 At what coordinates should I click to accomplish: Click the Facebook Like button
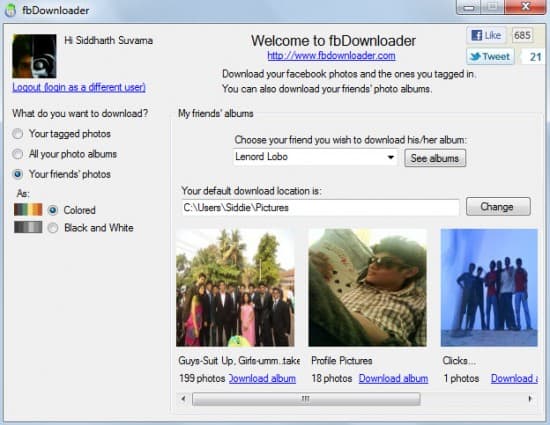click(x=486, y=35)
